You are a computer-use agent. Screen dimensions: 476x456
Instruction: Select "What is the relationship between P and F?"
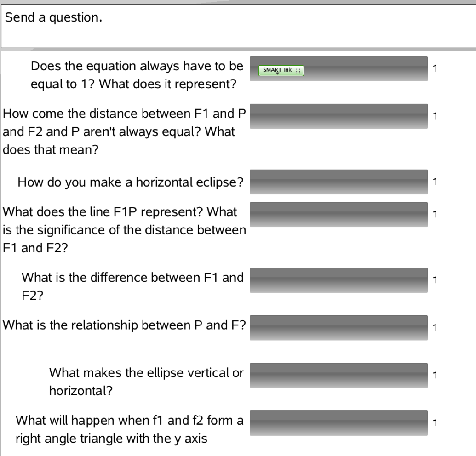(124, 325)
